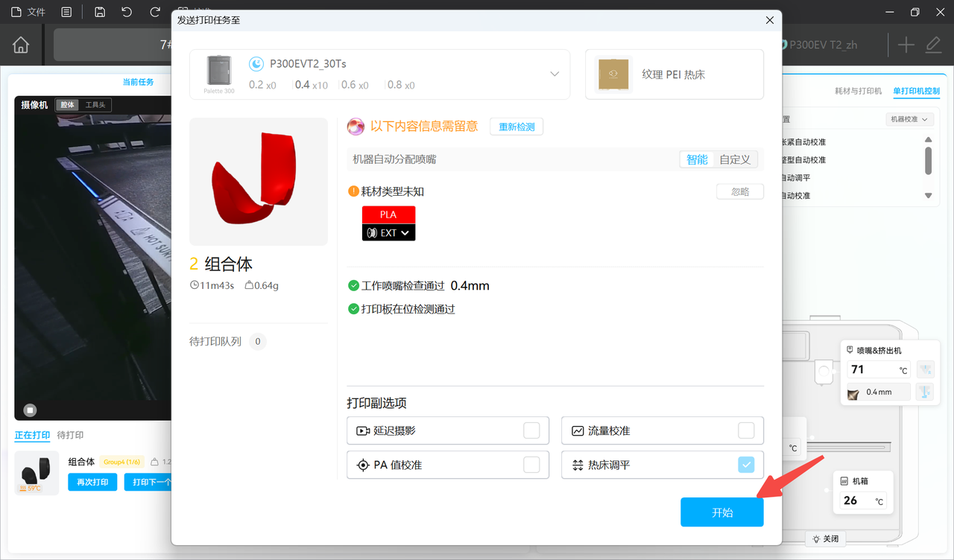The height and width of the screenshot is (560, 954).
Task: Click the 重新检测 button
Action: pyautogui.click(x=517, y=127)
